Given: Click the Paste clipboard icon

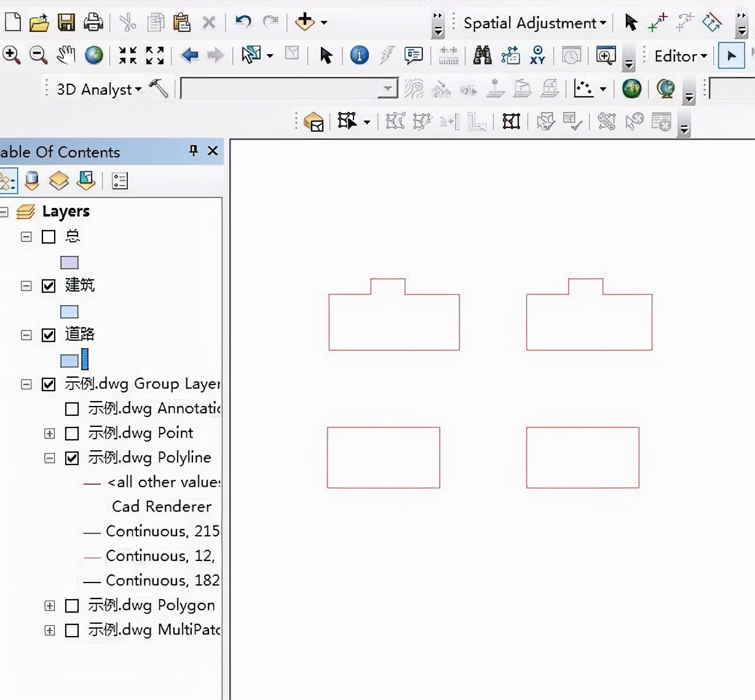Looking at the screenshot, I should coord(181,23).
